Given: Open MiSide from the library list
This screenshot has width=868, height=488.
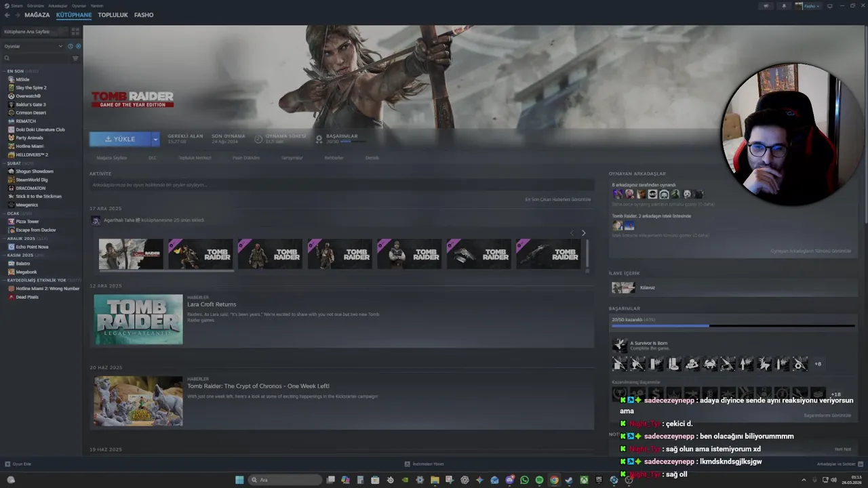Looking at the screenshot, I should pyautogui.click(x=23, y=79).
